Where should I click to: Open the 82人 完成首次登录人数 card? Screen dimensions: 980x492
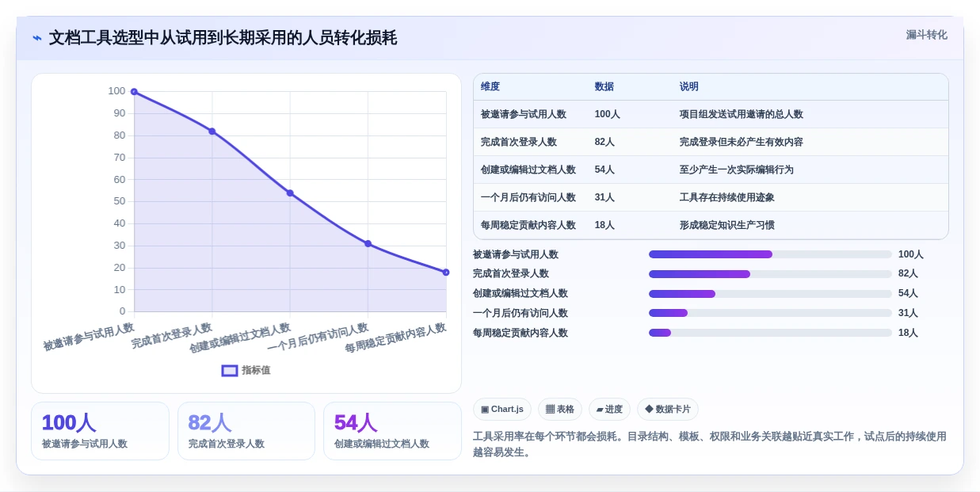click(x=246, y=431)
